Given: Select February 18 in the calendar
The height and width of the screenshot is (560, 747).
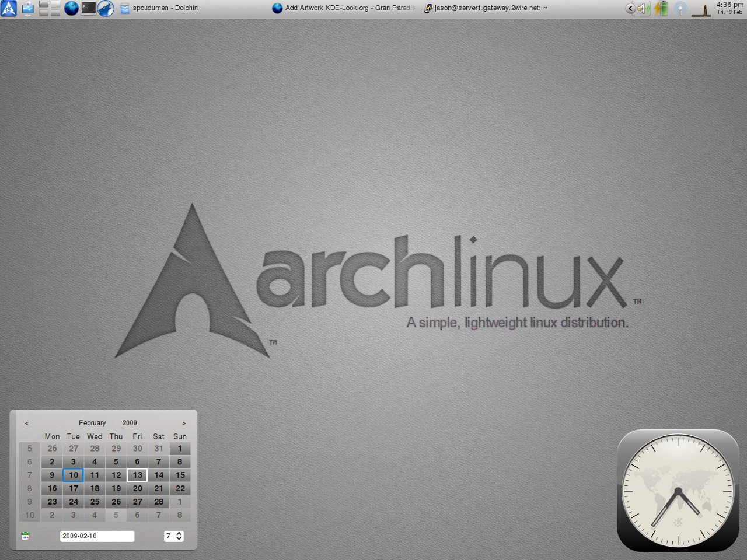Looking at the screenshot, I should pyautogui.click(x=95, y=488).
